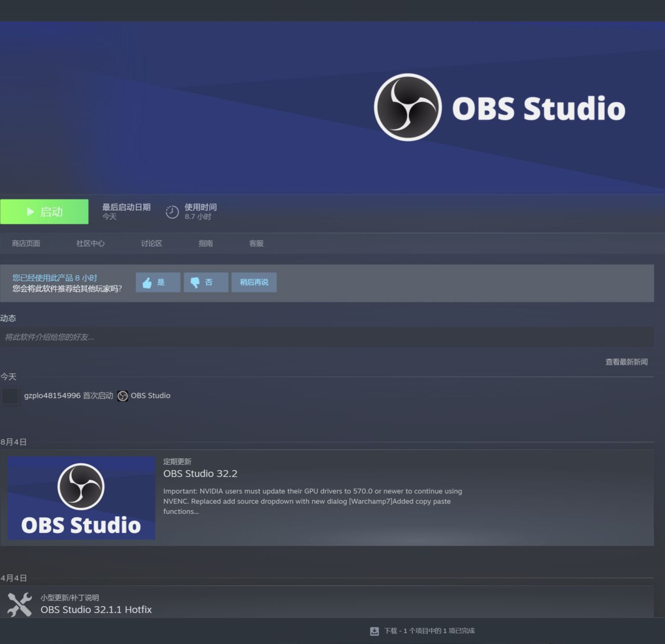Open the OBS Studio 32.1.1 Hotfix entry
Viewport: 665px width, 644px height.
[96, 610]
